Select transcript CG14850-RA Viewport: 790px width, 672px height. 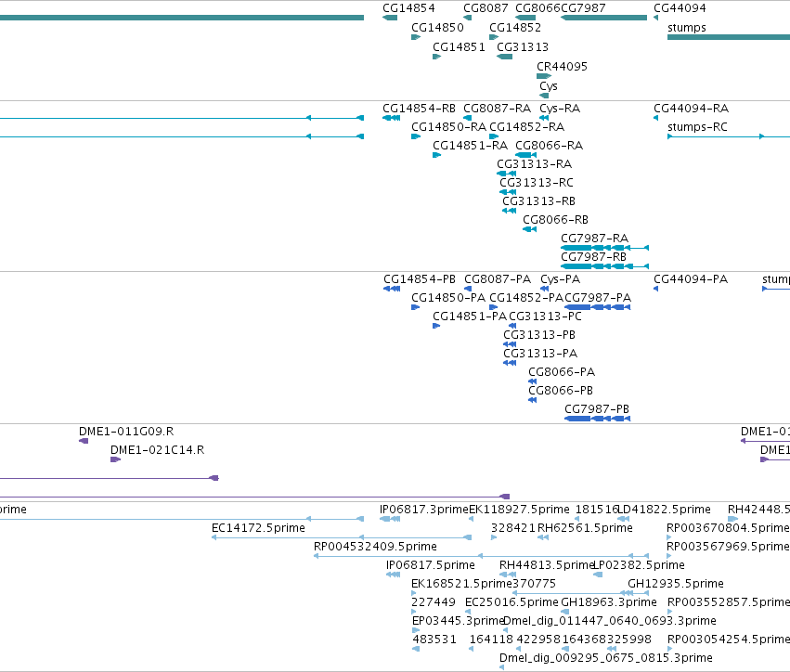(x=416, y=136)
